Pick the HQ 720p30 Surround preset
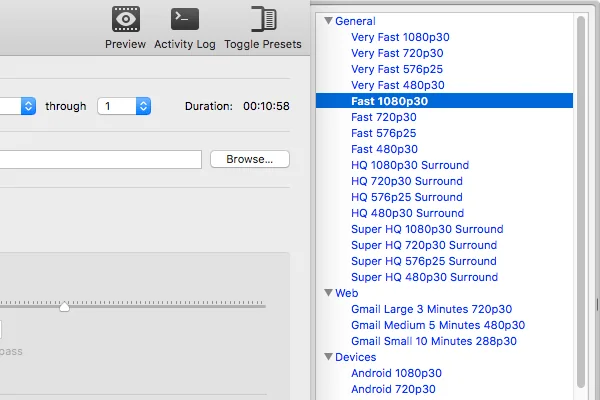The width and height of the screenshot is (600, 400). click(407, 181)
